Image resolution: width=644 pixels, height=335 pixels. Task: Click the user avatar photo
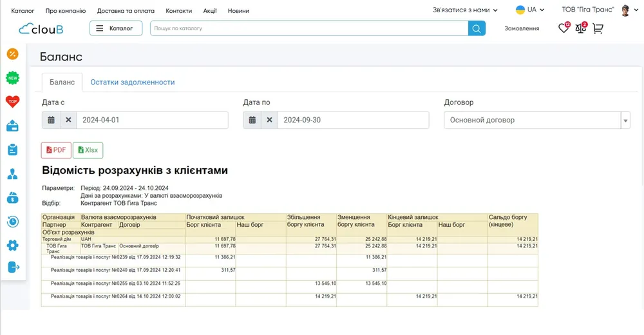coord(625,10)
